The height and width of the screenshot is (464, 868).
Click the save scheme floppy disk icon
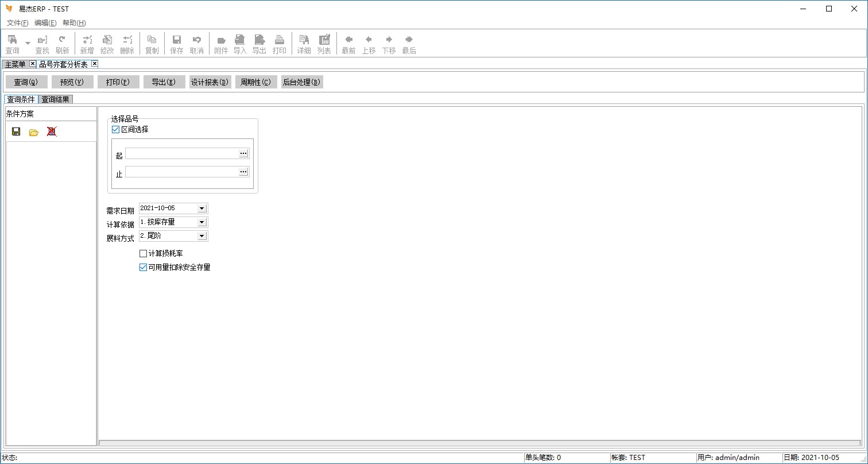click(16, 132)
